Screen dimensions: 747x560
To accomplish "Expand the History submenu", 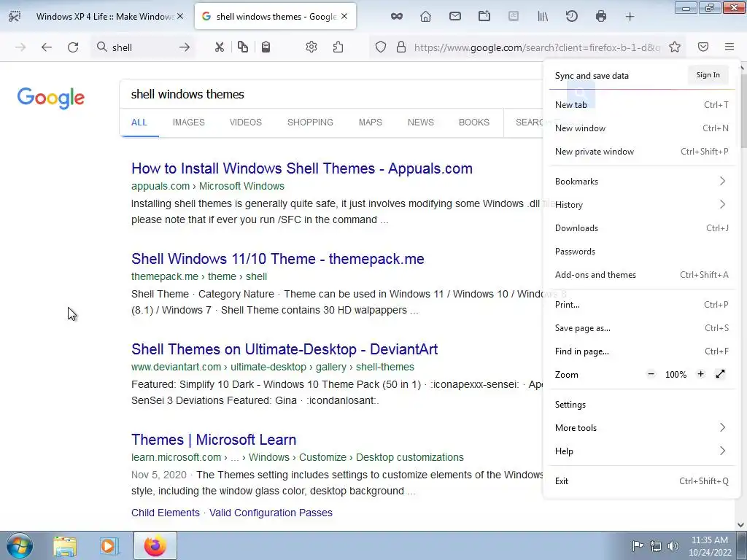I will click(x=642, y=205).
